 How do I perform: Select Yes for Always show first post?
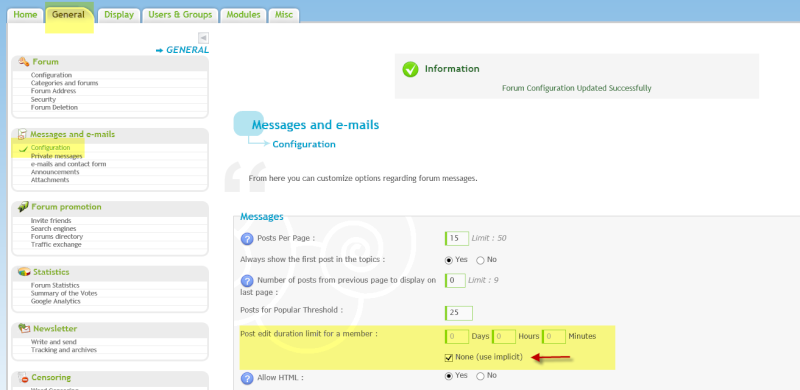coord(448,260)
